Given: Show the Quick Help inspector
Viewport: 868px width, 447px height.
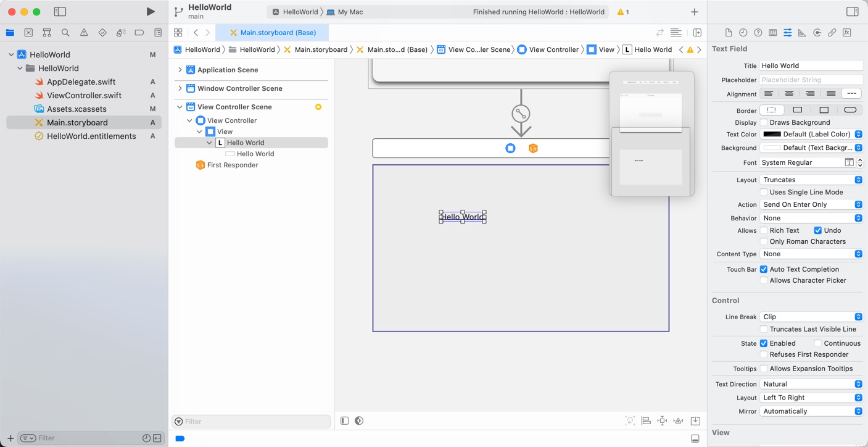Looking at the screenshot, I should [x=758, y=33].
